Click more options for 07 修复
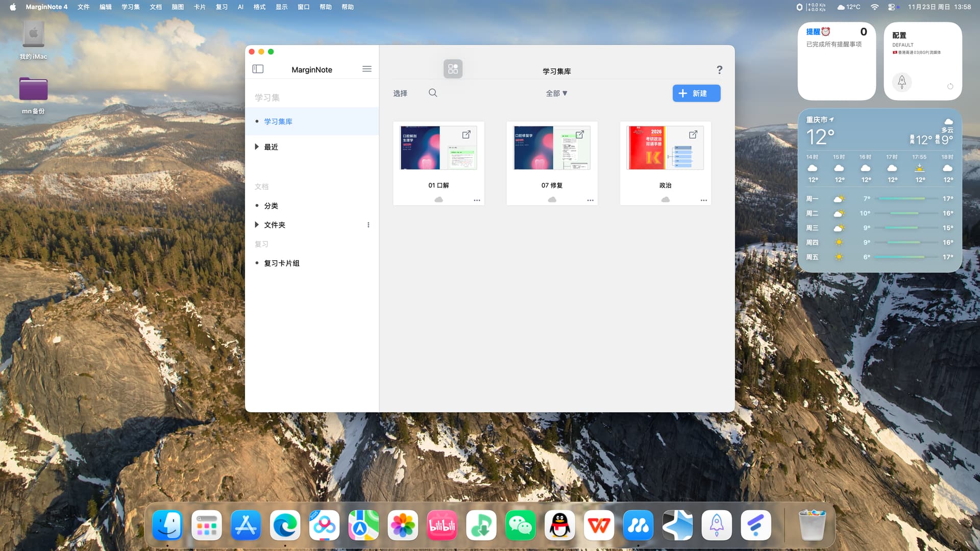The width and height of the screenshot is (980, 551). (590, 201)
